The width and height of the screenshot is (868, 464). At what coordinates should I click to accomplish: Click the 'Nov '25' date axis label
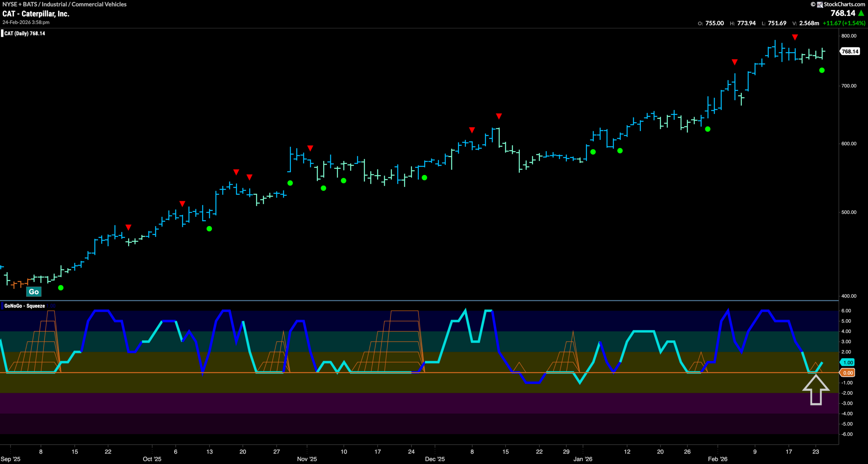click(307, 459)
